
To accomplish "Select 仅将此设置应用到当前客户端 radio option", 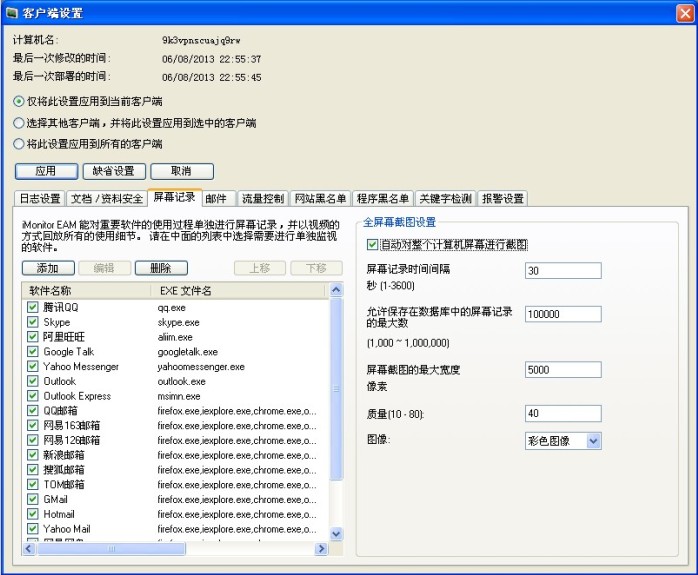I will click(x=18, y=101).
